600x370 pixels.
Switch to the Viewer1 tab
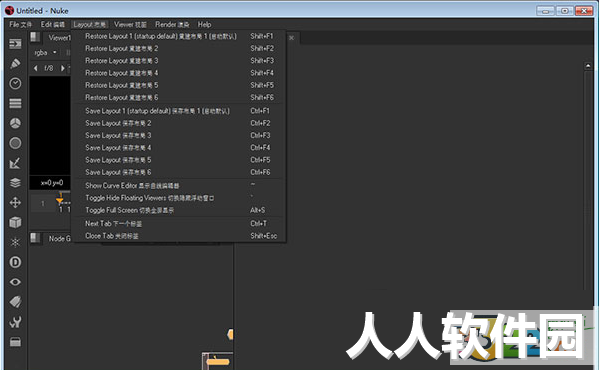click(x=58, y=37)
